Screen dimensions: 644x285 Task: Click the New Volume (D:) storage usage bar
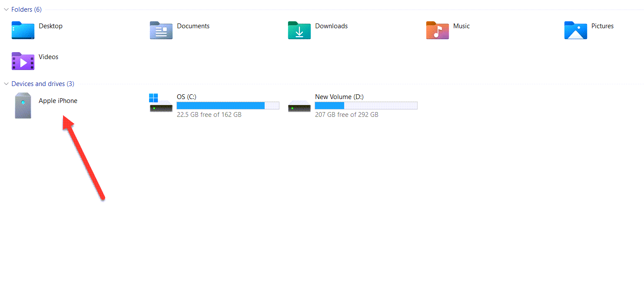(x=366, y=106)
